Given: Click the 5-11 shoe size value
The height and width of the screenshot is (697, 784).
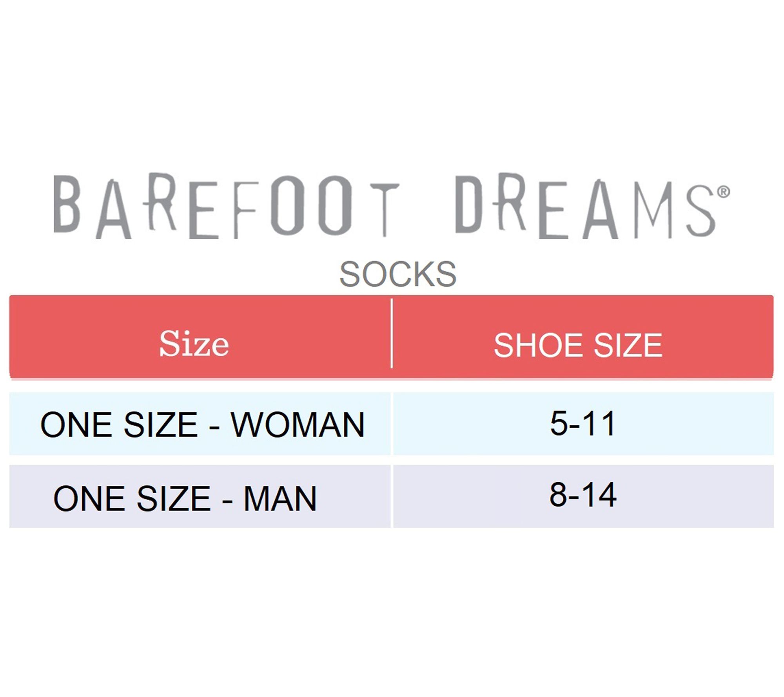Looking at the screenshot, I should 583,423.
